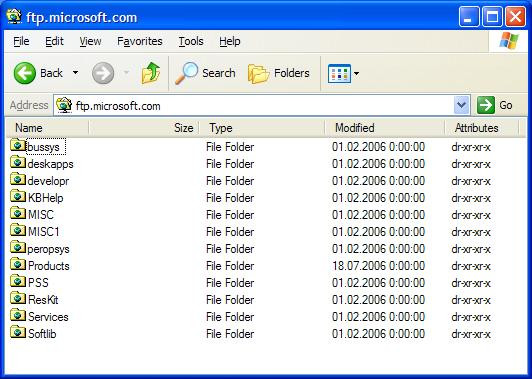The image size is (532, 379).
Task: Click the address field showing ftp.microsoft.com
Action: tap(262, 106)
